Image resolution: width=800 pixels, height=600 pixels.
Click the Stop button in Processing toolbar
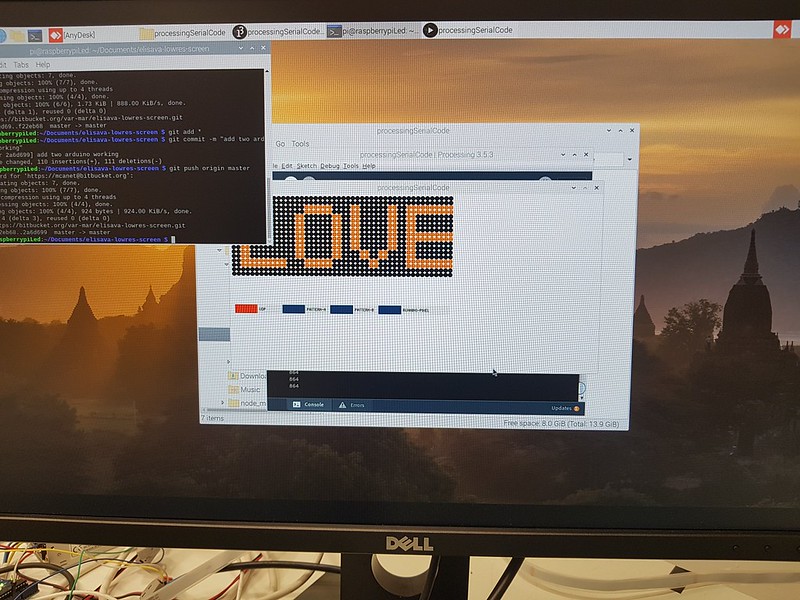click(x=310, y=177)
